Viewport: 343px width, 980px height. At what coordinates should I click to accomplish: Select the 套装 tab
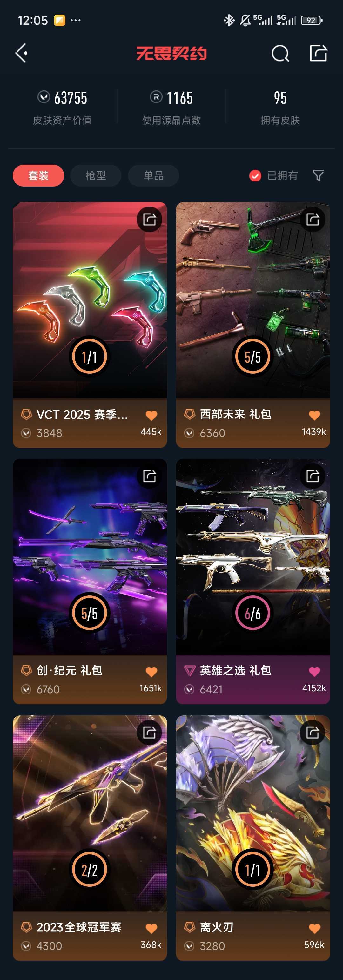click(x=38, y=175)
